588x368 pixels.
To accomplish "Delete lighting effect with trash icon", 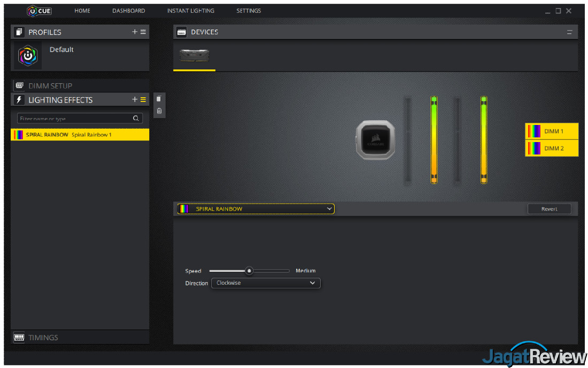I will 159,111.
